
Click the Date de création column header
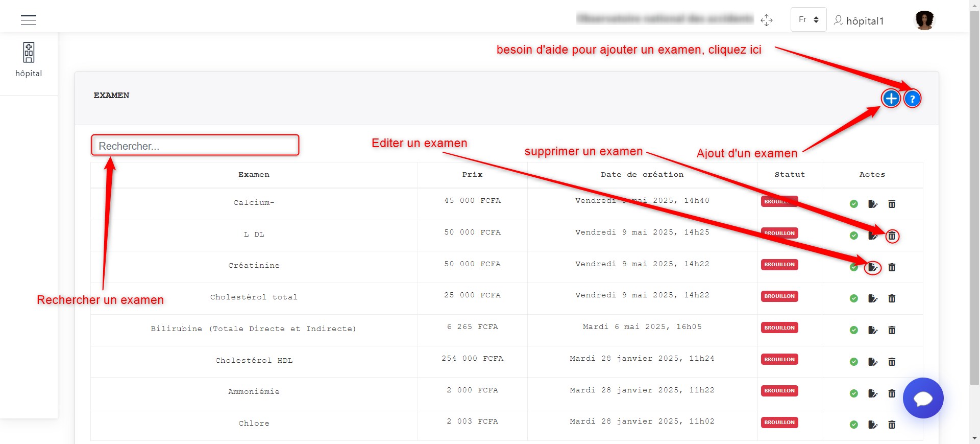click(642, 174)
